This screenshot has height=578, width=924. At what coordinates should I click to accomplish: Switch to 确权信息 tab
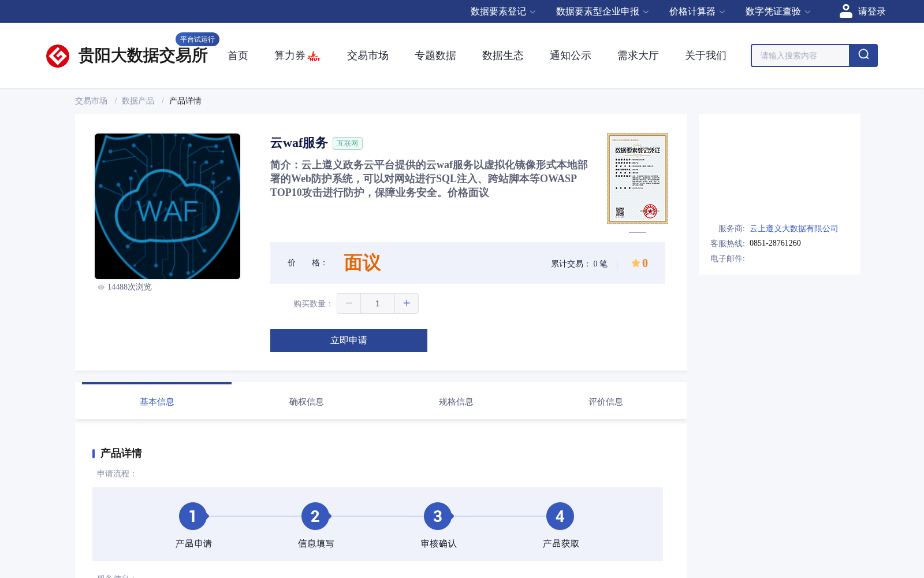click(306, 401)
